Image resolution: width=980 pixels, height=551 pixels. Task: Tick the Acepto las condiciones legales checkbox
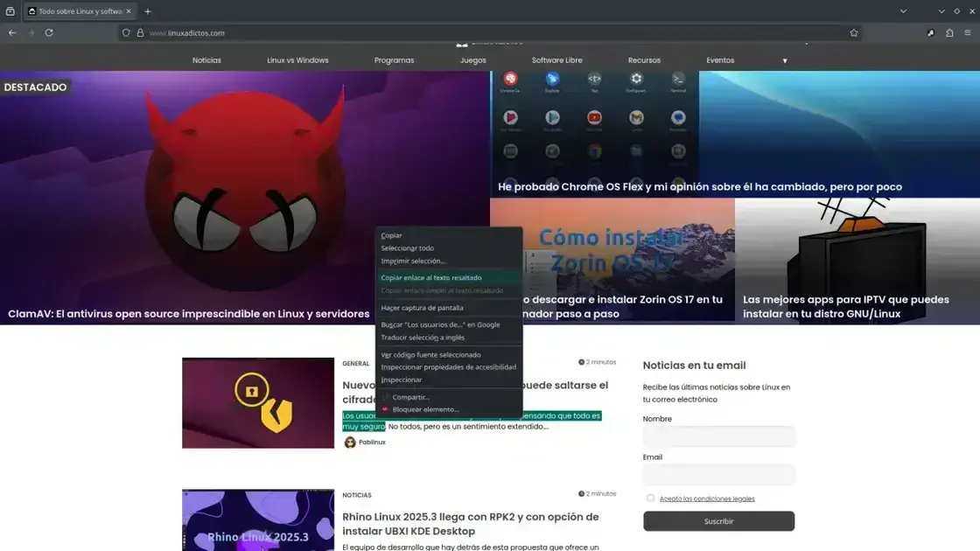point(650,499)
